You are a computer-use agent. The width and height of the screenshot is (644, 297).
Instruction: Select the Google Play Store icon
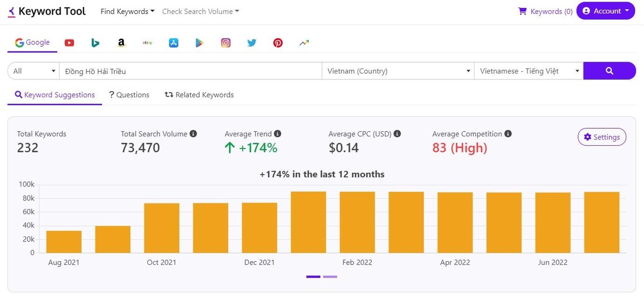point(200,43)
